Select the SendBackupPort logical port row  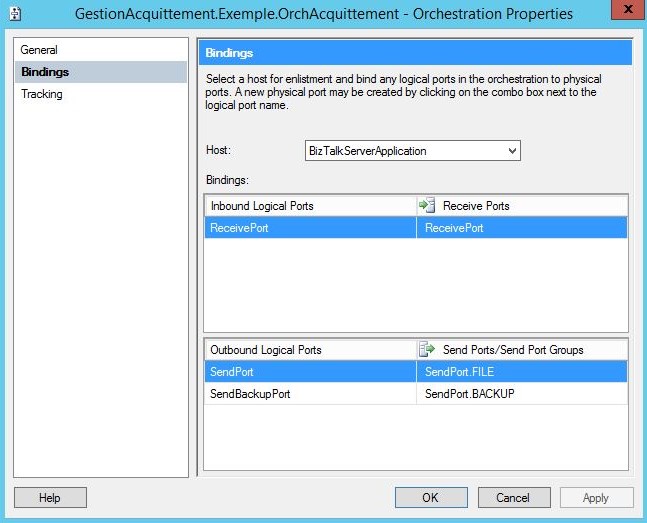[x=309, y=394]
